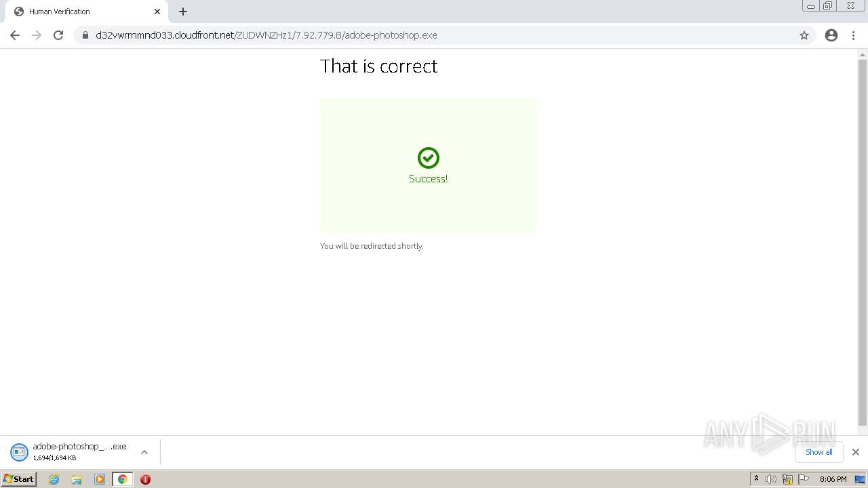Bookmark this page with the star

[x=804, y=35]
